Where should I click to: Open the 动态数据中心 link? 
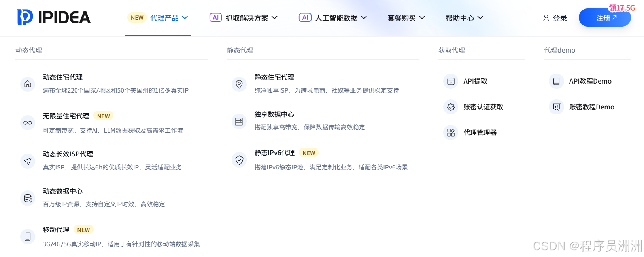tap(63, 191)
